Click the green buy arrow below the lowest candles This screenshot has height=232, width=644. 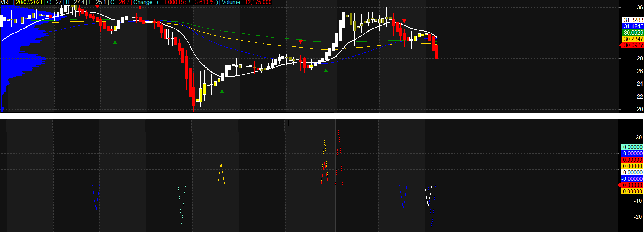tap(222, 91)
